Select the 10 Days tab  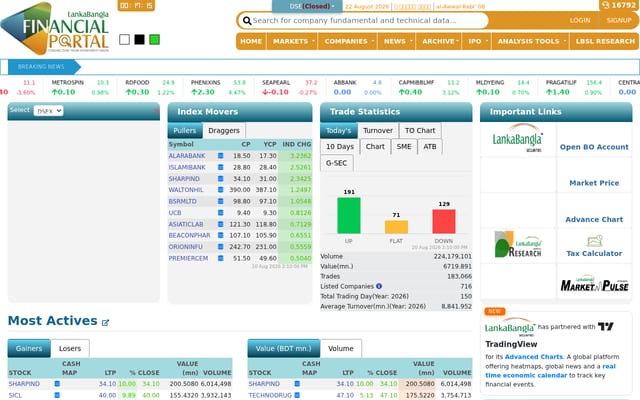pyautogui.click(x=340, y=147)
